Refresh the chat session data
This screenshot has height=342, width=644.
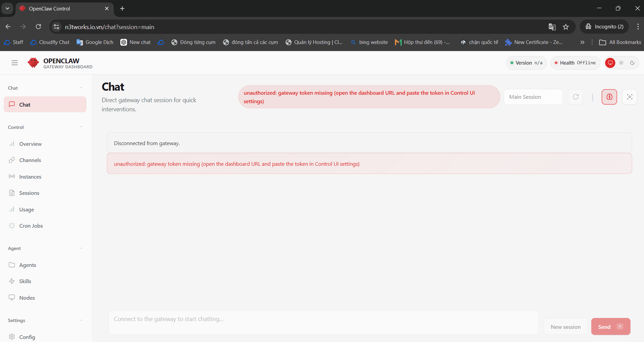576,97
